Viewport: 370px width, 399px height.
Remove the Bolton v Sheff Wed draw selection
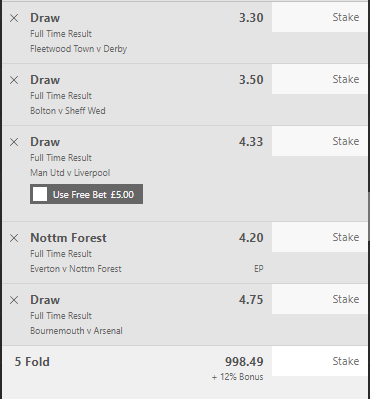(x=14, y=80)
